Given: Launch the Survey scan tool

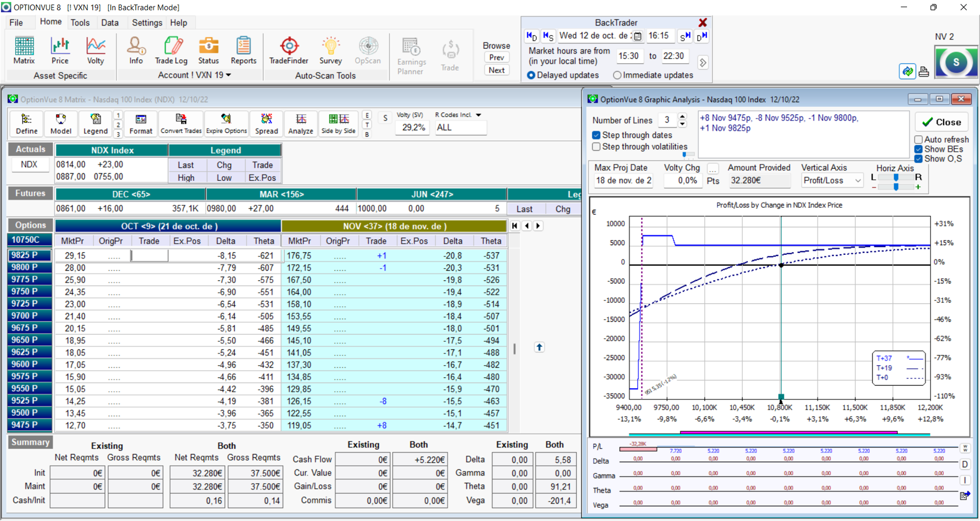Looking at the screenshot, I should 331,50.
